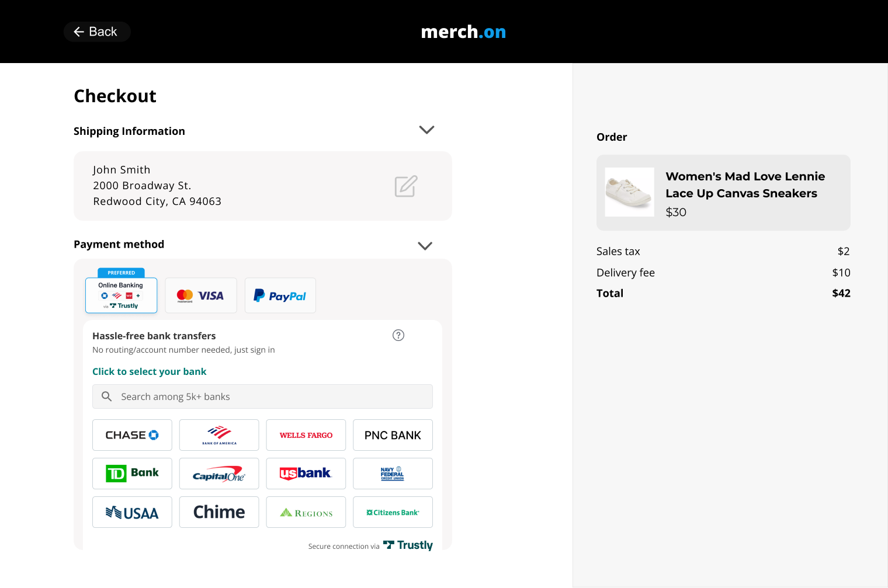Click the 'Hassle-free bank transfers' heading
888x588 pixels.
[x=154, y=336]
